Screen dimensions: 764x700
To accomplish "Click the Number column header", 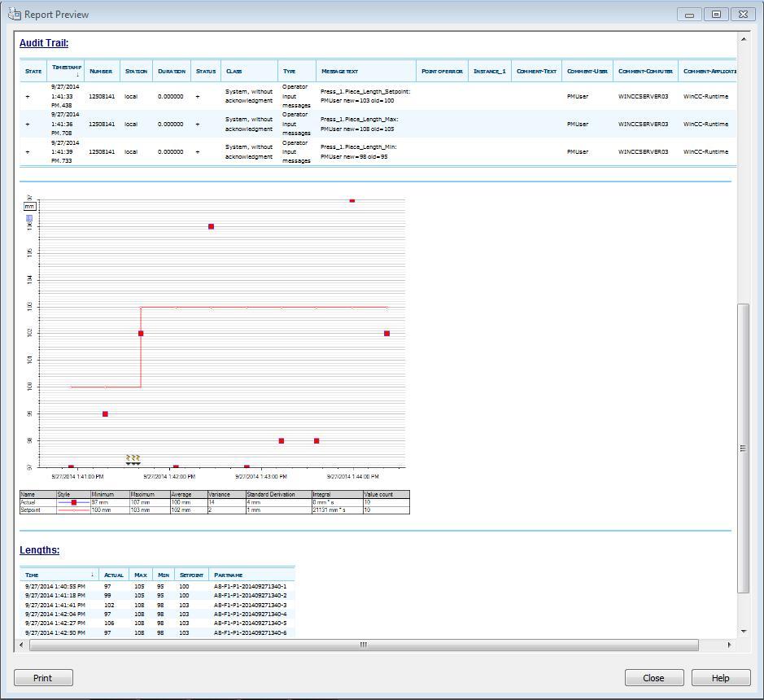I will pyautogui.click(x=101, y=71).
